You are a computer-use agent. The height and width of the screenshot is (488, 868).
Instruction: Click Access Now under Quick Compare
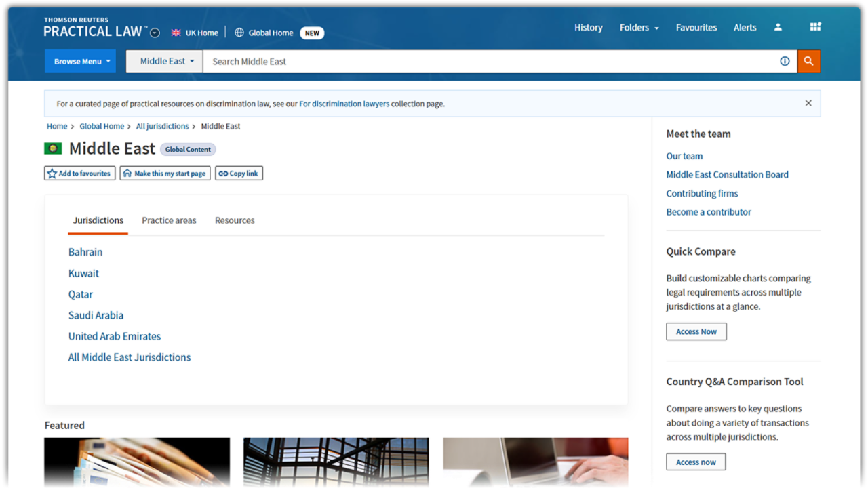[696, 331]
